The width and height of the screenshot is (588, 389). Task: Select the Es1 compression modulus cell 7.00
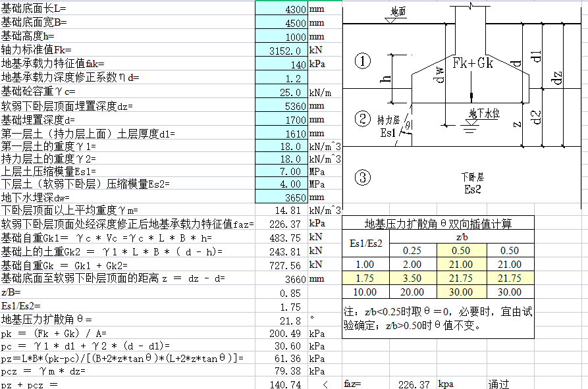(x=281, y=170)
